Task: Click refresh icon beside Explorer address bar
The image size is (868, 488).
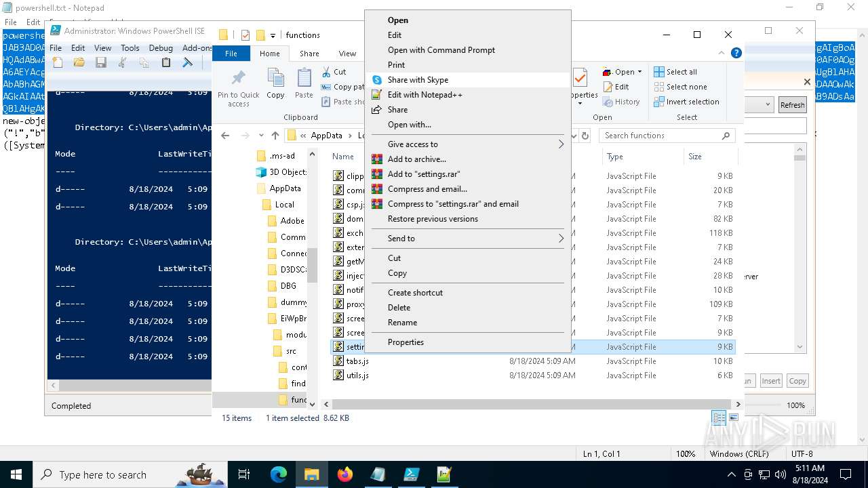Action: coord(585,136)
